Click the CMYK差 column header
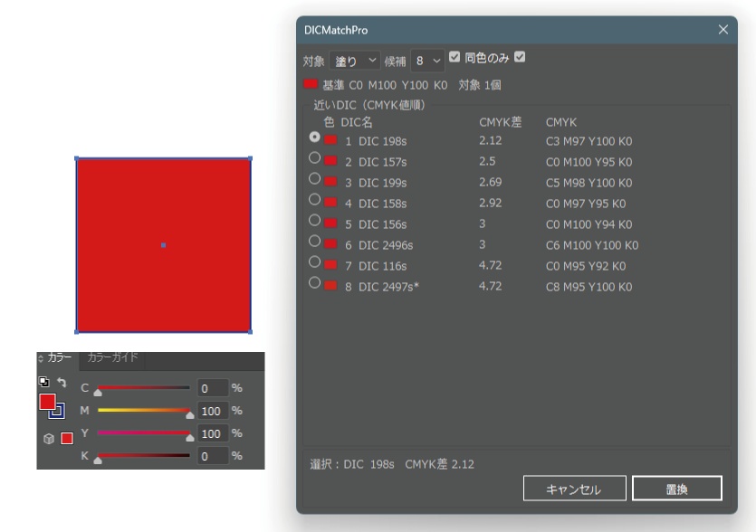Screen dimensions: 756x532 tap(501, 122)
